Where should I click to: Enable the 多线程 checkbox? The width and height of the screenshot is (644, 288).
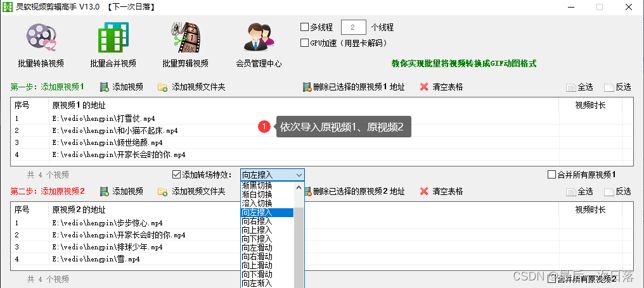pos(304,27)
